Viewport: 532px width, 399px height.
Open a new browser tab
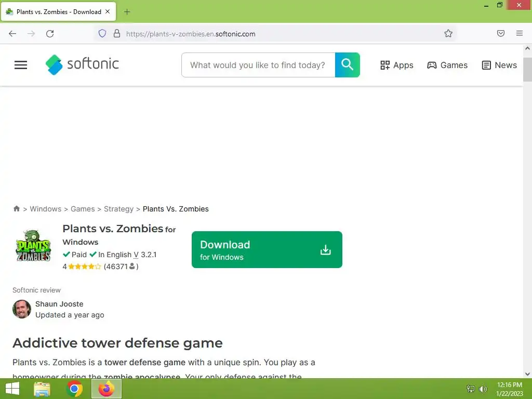click(x=127, y=12)
